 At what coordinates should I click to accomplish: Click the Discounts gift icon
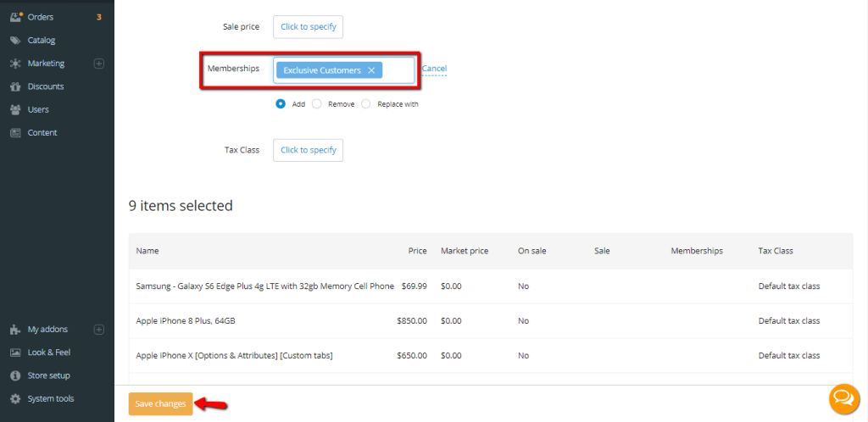pos(15,86)
